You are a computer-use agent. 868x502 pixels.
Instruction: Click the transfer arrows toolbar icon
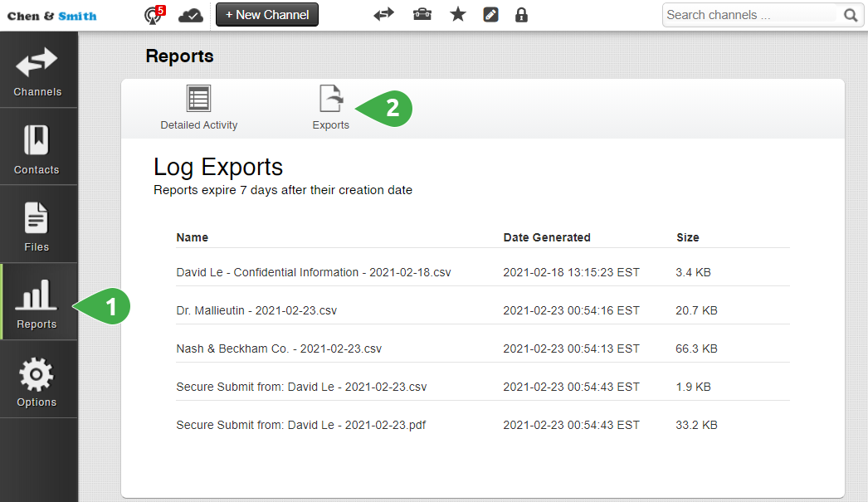pos(383,14)
